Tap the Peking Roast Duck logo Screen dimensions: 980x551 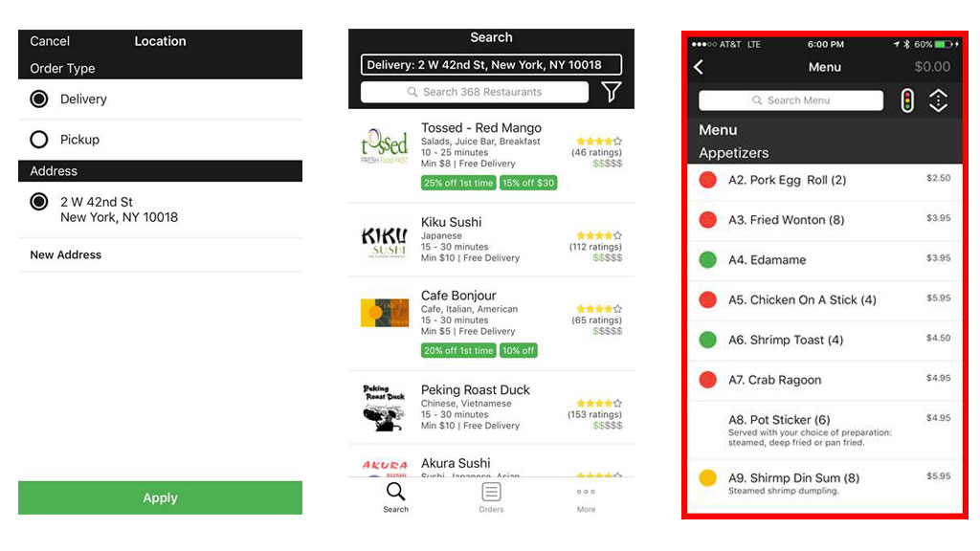coord(384,408)
